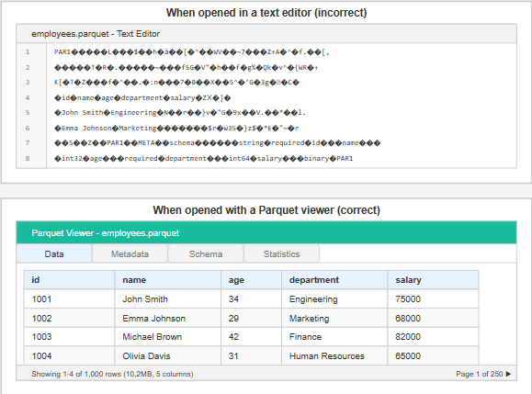
Task: Switch to the Data tab
Action: [54, 253]
